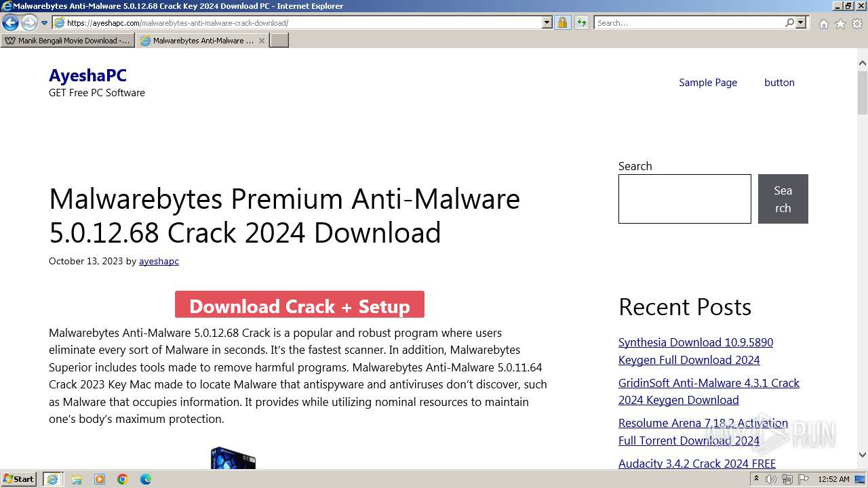Click the Home icon
868x488 pixels.
[x=823, y=24]
